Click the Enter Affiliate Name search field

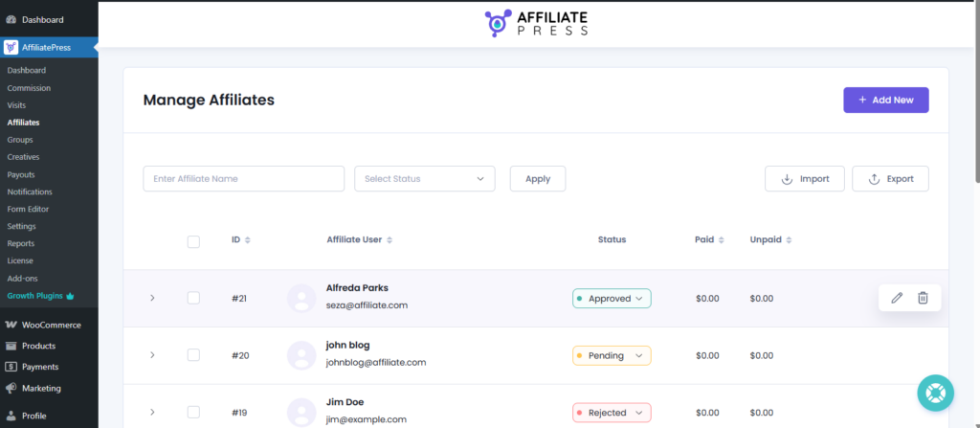tap(243, 179)
